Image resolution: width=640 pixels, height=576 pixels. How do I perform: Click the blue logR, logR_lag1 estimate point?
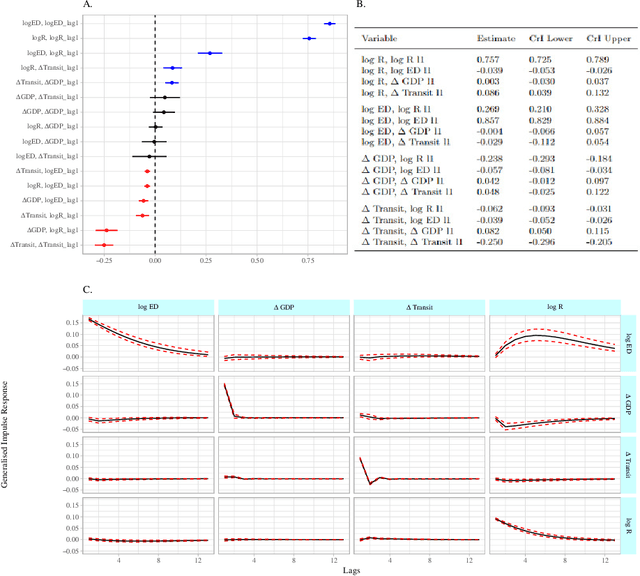coord(309,38)
